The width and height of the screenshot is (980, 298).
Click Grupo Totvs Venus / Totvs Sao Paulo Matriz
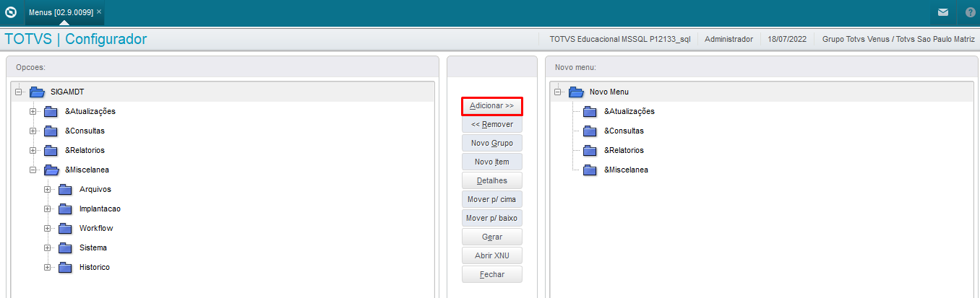point(898,39)
